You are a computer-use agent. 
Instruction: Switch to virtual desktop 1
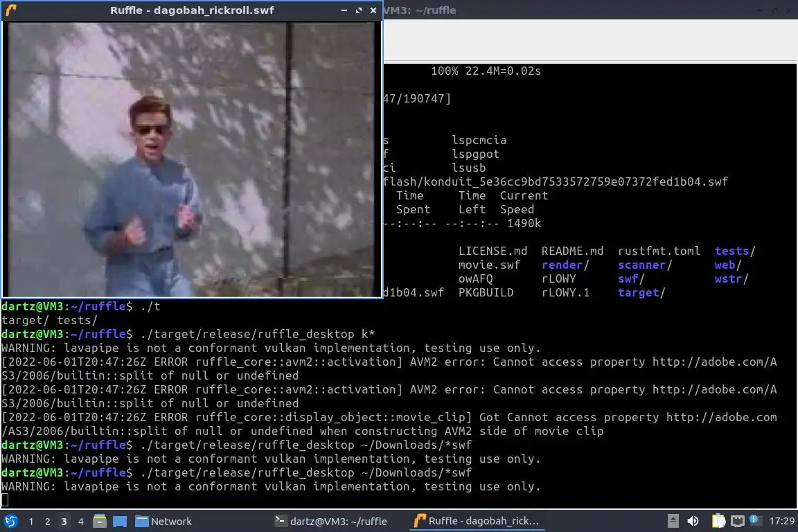coord(31,522)
